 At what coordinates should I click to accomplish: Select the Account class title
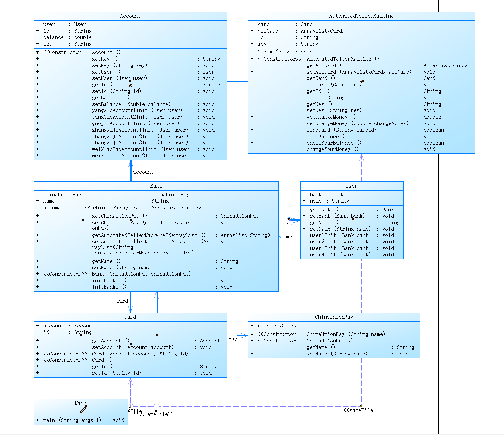(x=130, y=16)
